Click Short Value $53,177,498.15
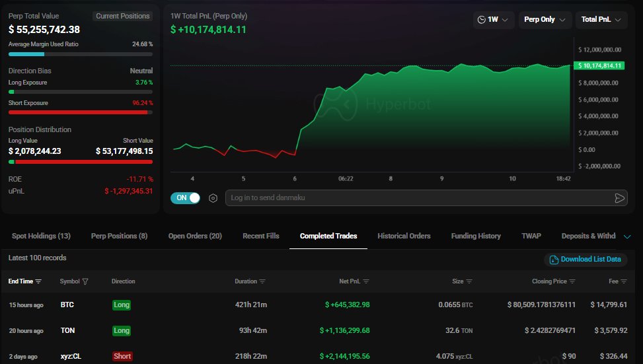The width and height of the screenshot is (643, 364). click(124, 151)
